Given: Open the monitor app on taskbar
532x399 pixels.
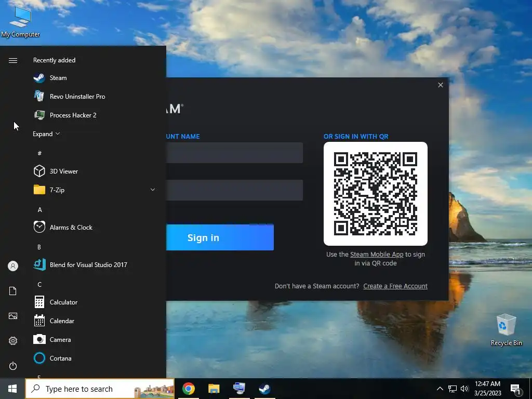Looking at the screenshot, I should click(239, 389).
